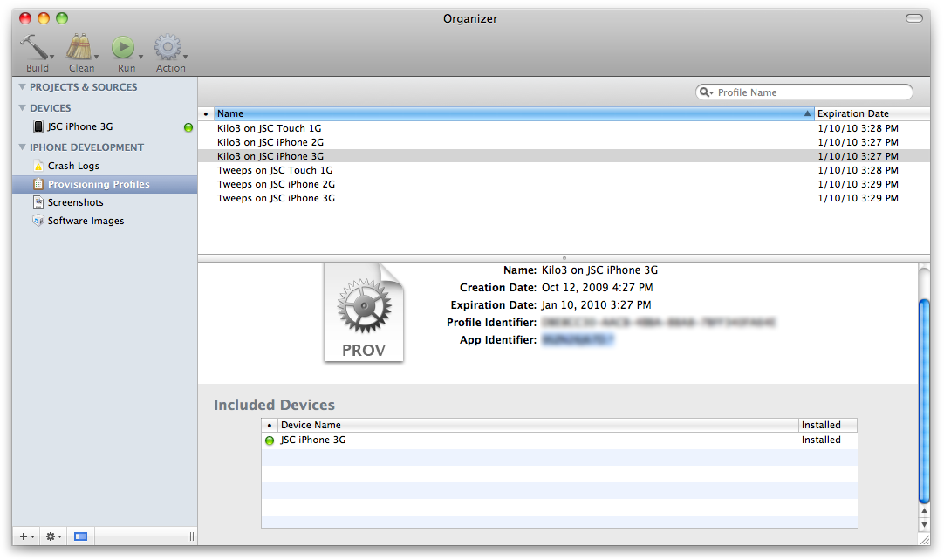The height and width of the screenshot is (560, 944).
Task: Collapse the Devices section triangle
Action: pyautogui.click(x=23, y=108)
